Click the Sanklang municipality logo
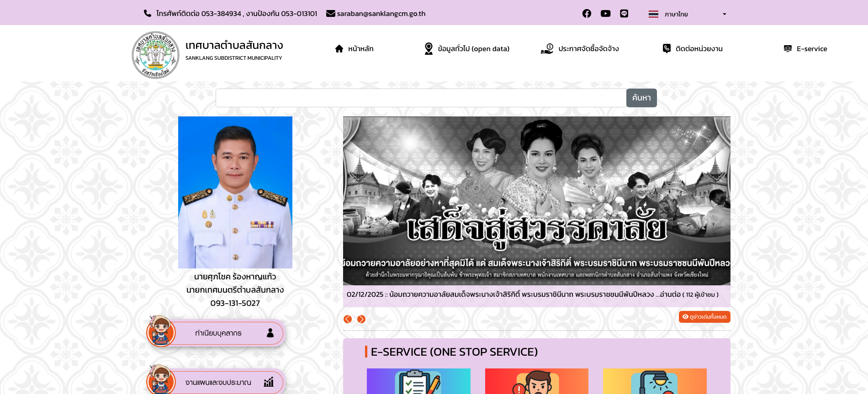 [155, 55]
